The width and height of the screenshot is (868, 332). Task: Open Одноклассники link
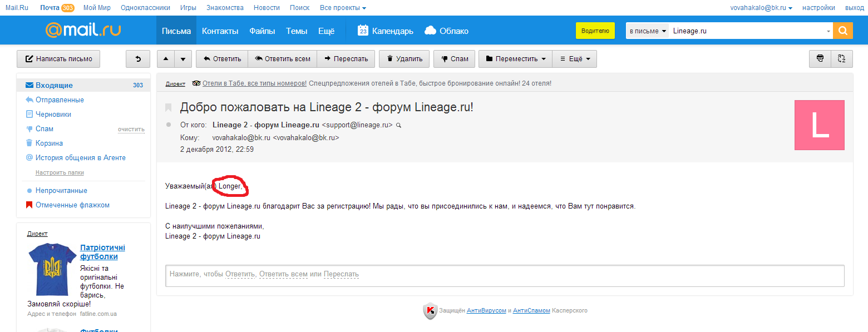coord(145,8)
